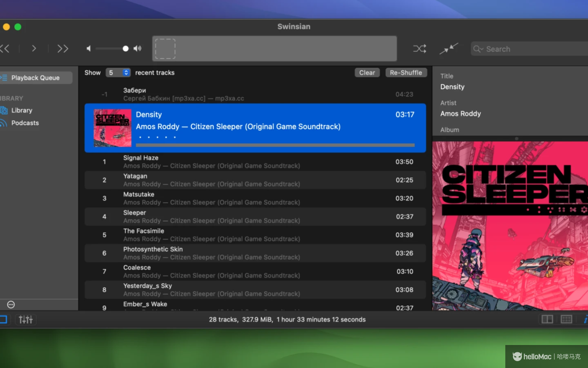
Task: Click the search magnifier dropdown icon
Action: (x=478, y=49)
